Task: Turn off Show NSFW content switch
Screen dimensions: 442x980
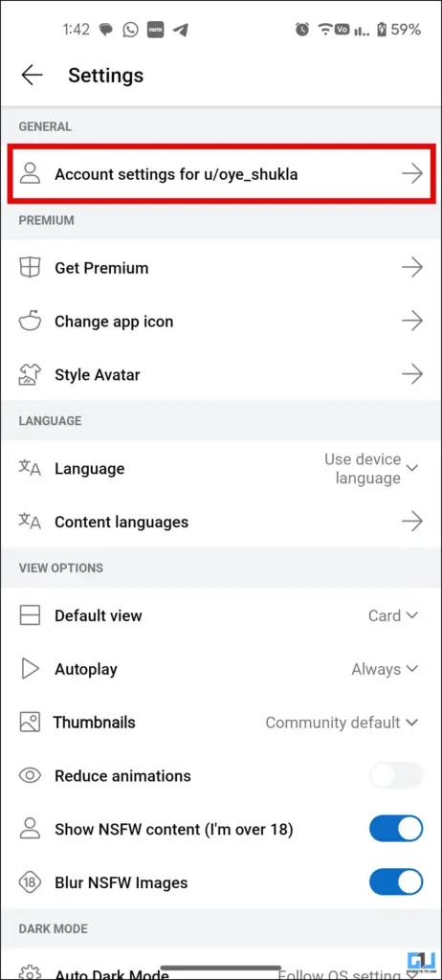Action: coord(396,830)
